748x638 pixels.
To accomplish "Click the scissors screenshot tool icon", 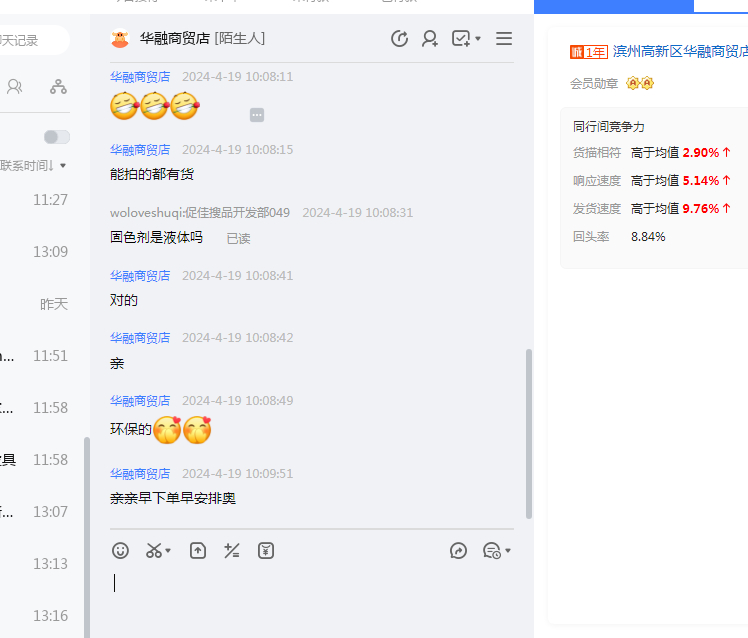I will (153, 550).
